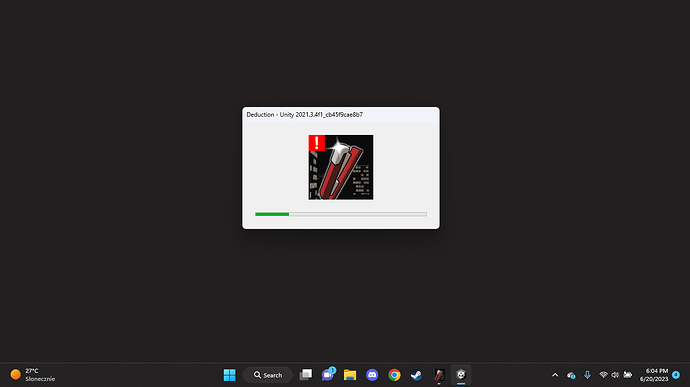Viewport: 690px width, 387px height.
Task: Check the battery status icon
Action: 628,375
